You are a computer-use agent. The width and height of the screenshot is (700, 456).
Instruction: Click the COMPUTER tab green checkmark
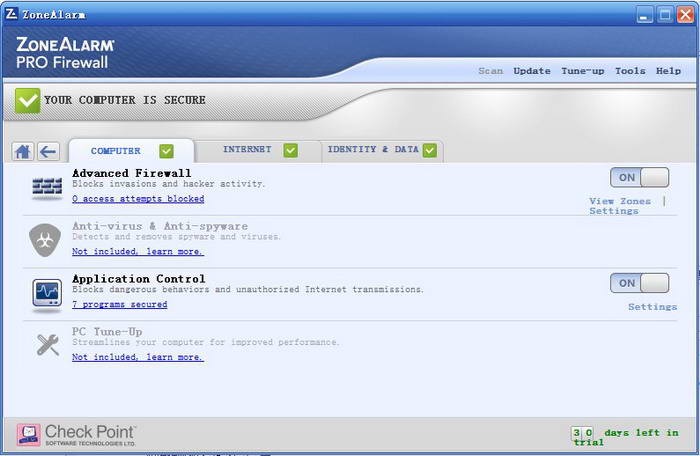point(166,151)
